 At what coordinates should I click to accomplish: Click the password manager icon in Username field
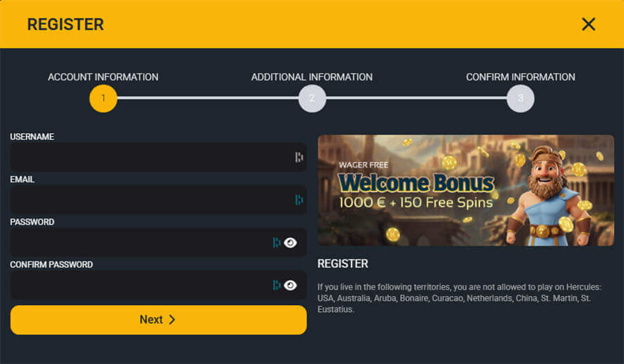pos(300,157)
